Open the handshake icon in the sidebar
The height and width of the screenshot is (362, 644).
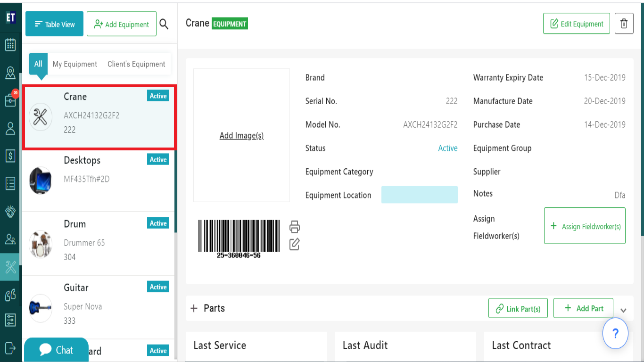tap(10, 211)
